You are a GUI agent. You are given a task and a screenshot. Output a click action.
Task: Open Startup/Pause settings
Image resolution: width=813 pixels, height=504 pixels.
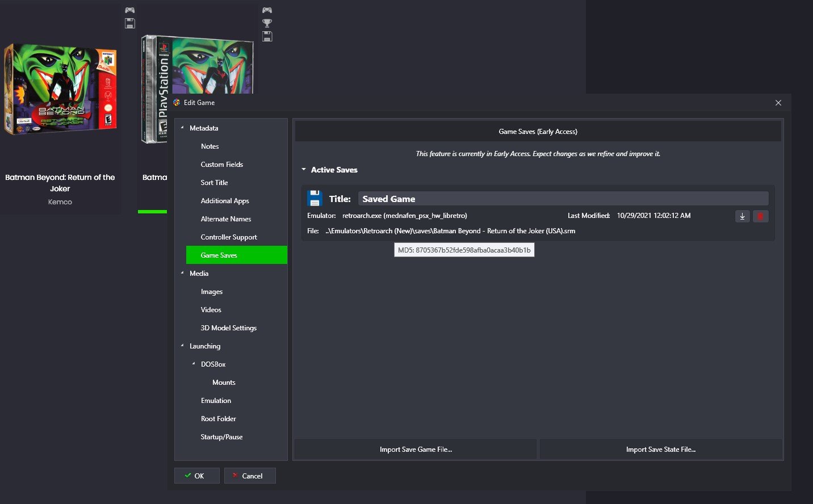coord(221,437)
